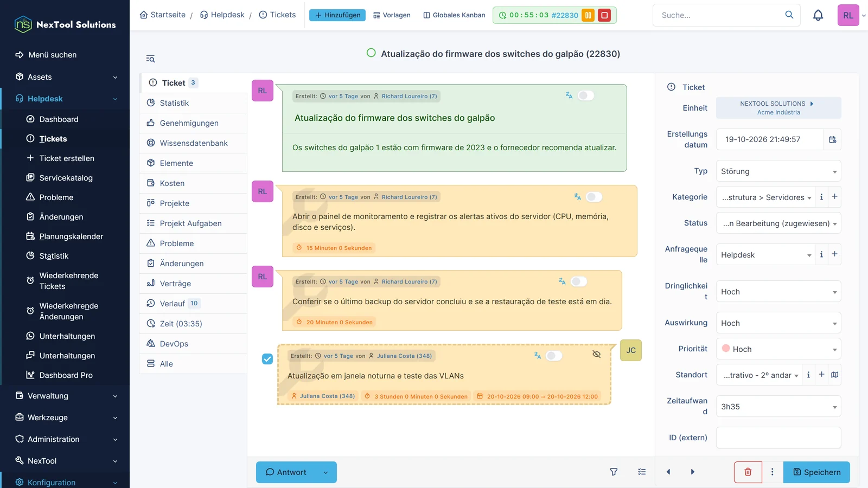
Task: Open the three-dot more options menu
Action: (x=773, y=472)
